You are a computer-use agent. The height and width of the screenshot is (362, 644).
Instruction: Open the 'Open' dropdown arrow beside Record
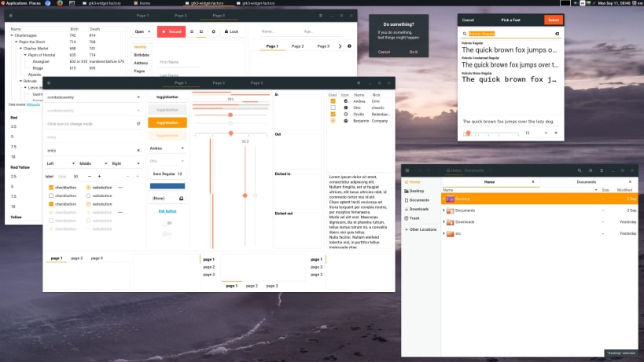point(149,31)
